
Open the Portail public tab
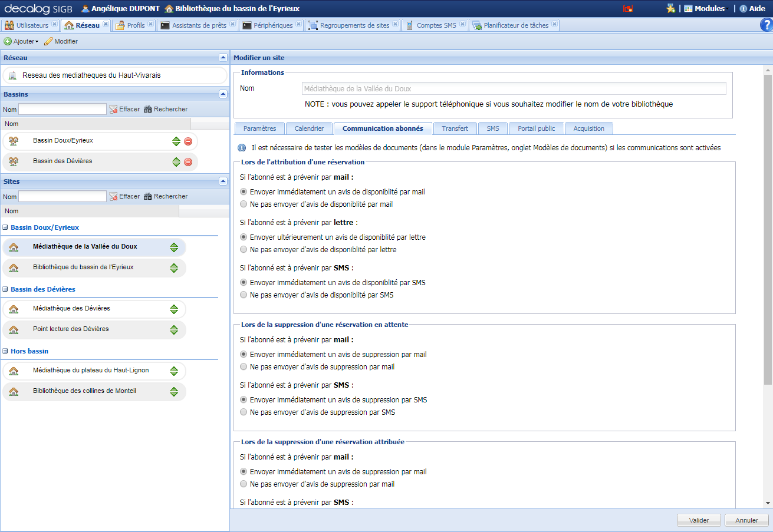[536, 128]
